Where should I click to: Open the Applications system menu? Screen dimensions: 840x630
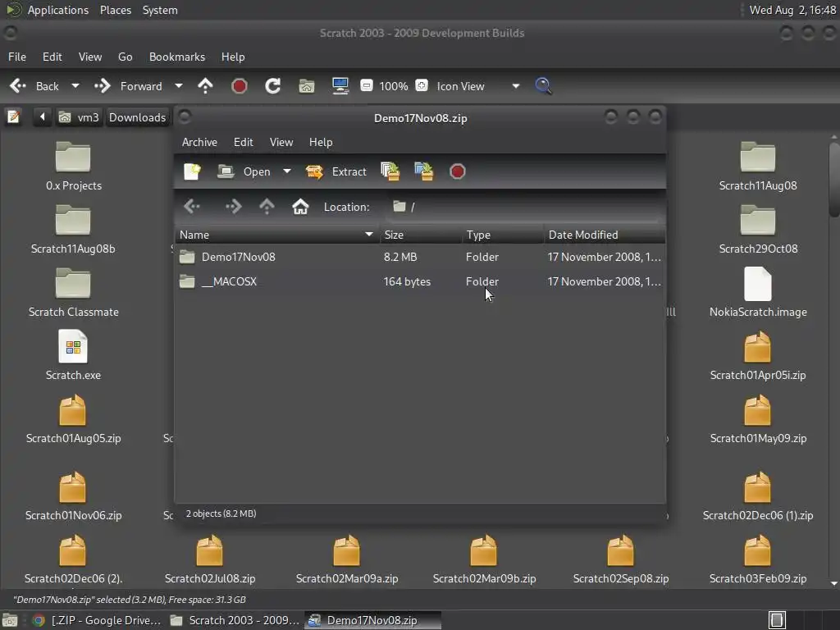pos(58,10)
